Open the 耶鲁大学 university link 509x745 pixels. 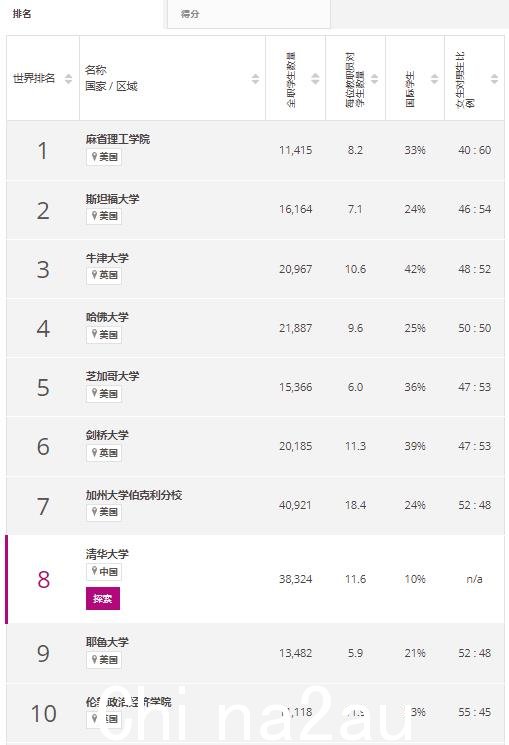(107, 642)
